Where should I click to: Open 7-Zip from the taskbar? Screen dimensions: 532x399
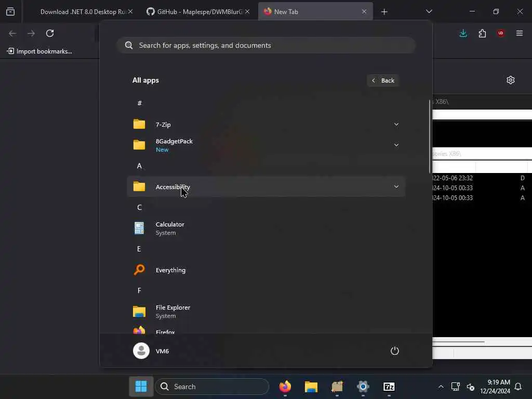coord(389,387)
